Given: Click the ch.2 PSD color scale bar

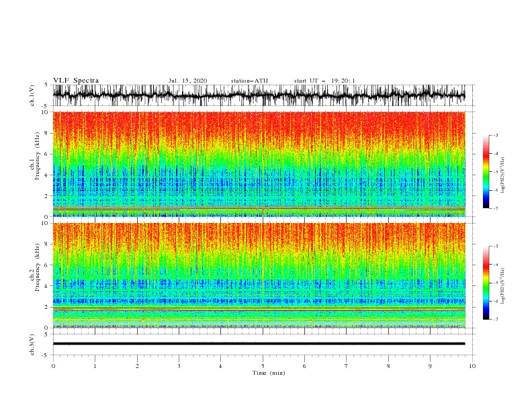Looking at the screenshot, I should (x=486, y=283).
